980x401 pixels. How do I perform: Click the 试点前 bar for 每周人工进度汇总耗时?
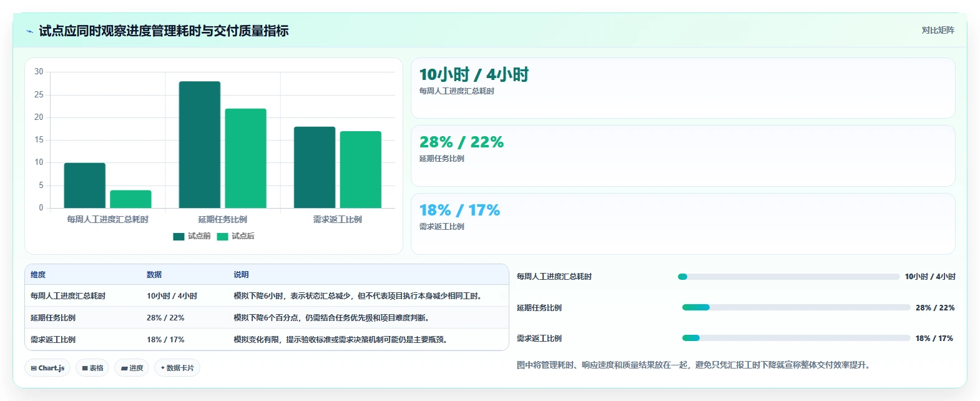[85, 186]
